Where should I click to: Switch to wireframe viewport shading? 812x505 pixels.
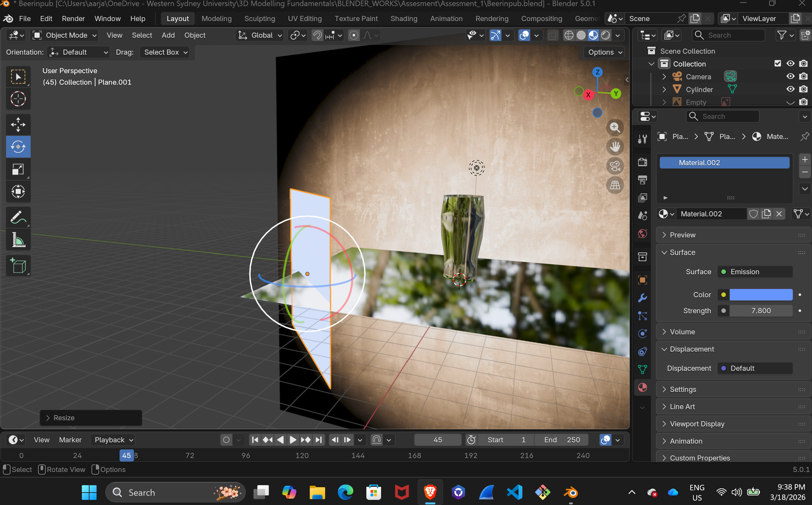click(x=569, y=35)
